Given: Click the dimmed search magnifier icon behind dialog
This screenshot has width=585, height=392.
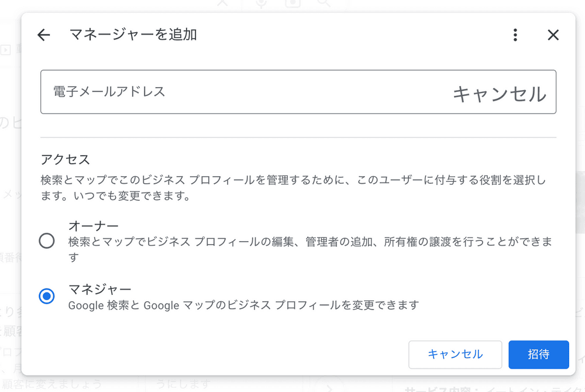Looking at the screenshot, I should tap(324, 4).
